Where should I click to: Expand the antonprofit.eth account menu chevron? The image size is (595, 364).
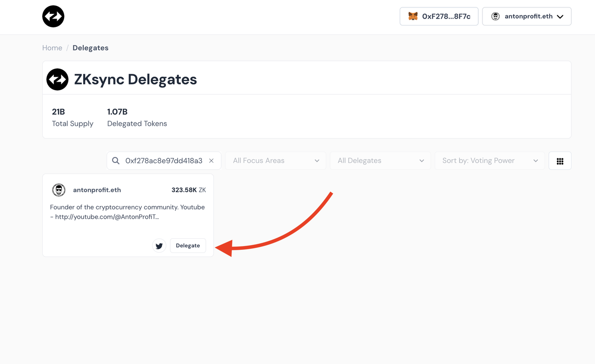(x=560, y=17)
